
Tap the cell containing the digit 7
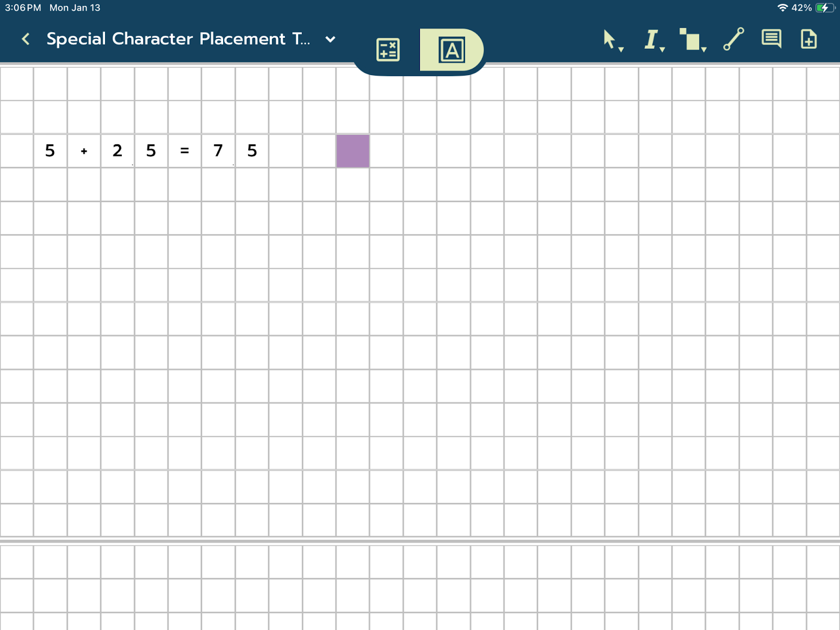tap(218, 151)
